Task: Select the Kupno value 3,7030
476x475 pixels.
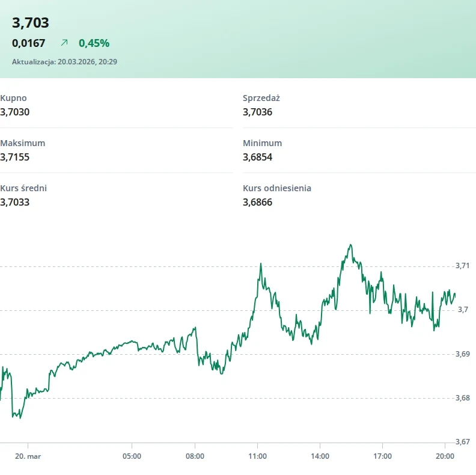Action: 15,112
